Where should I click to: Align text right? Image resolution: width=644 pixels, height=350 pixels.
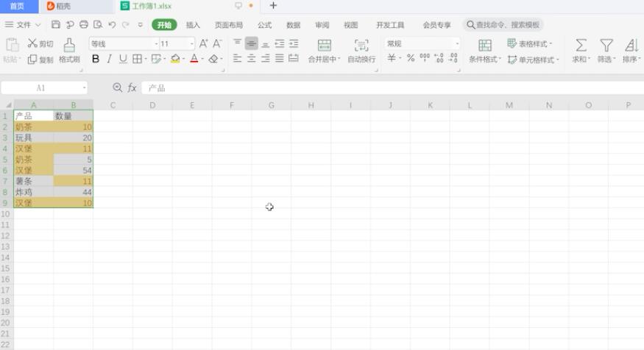[x=265, y=58]
